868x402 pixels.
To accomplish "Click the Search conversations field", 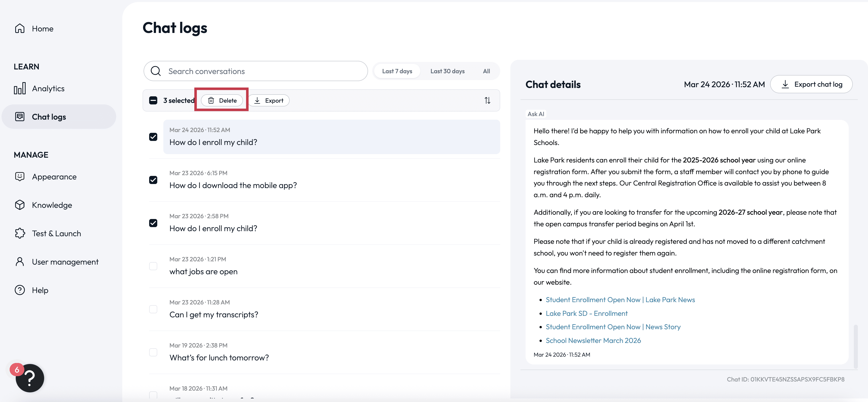I will point(255,71).
